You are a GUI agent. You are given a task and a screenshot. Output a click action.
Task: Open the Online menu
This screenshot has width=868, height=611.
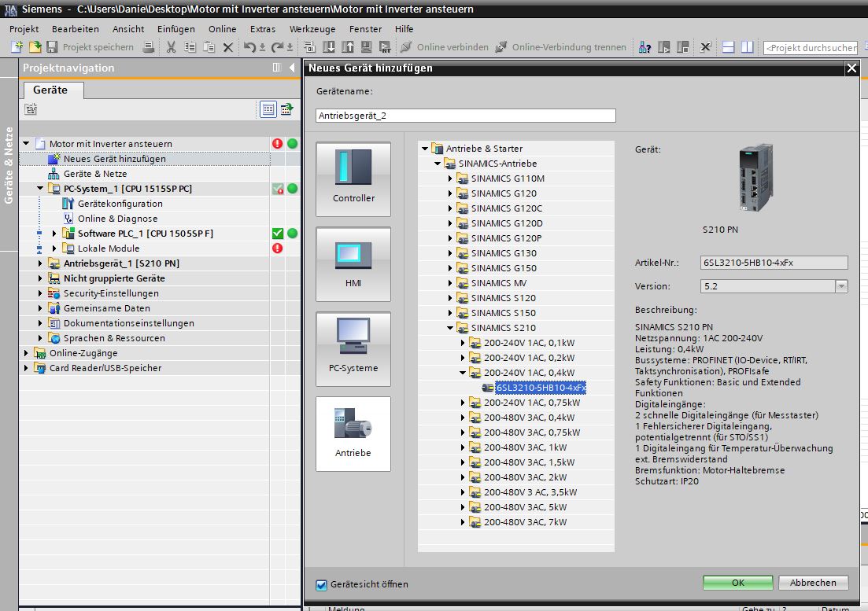tap(222, 29)
